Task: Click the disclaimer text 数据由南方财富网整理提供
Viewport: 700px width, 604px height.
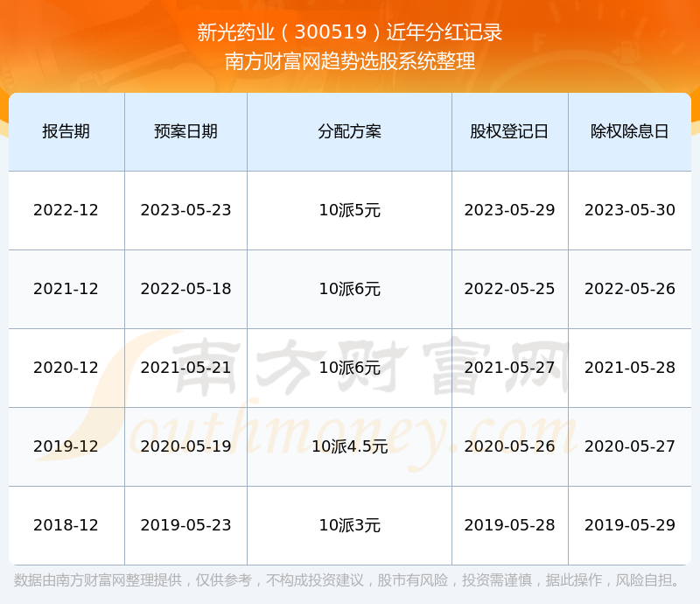Action: click(98, 579)
